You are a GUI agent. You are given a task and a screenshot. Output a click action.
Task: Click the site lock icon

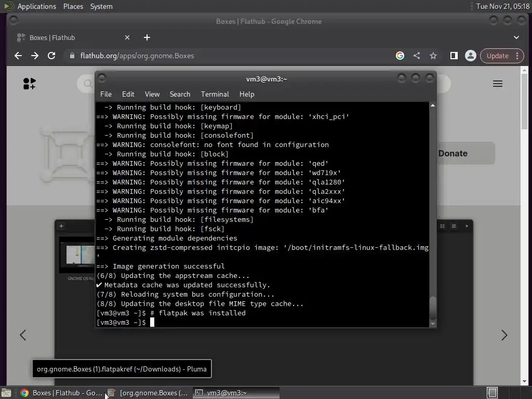(x=72, y=56)
